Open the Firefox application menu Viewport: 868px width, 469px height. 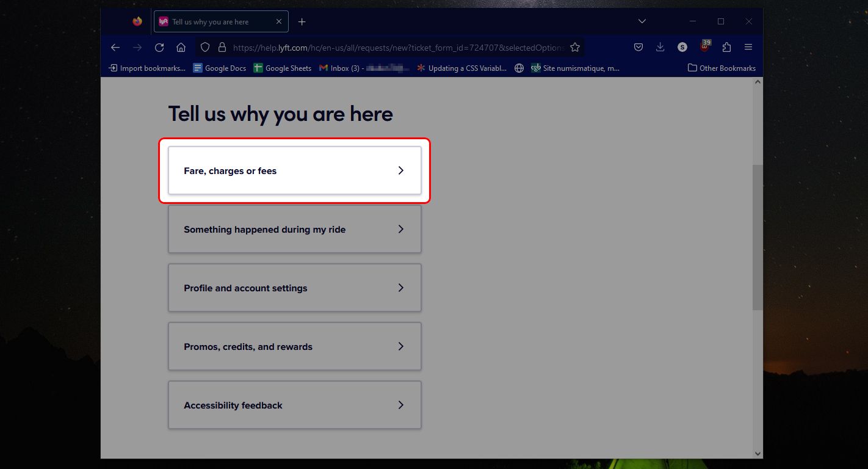[748, 47]
